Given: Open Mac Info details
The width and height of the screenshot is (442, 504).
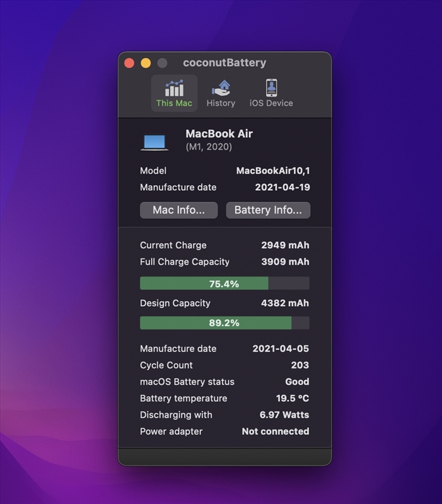Looking at the screenshot, I should click(179, 210).
